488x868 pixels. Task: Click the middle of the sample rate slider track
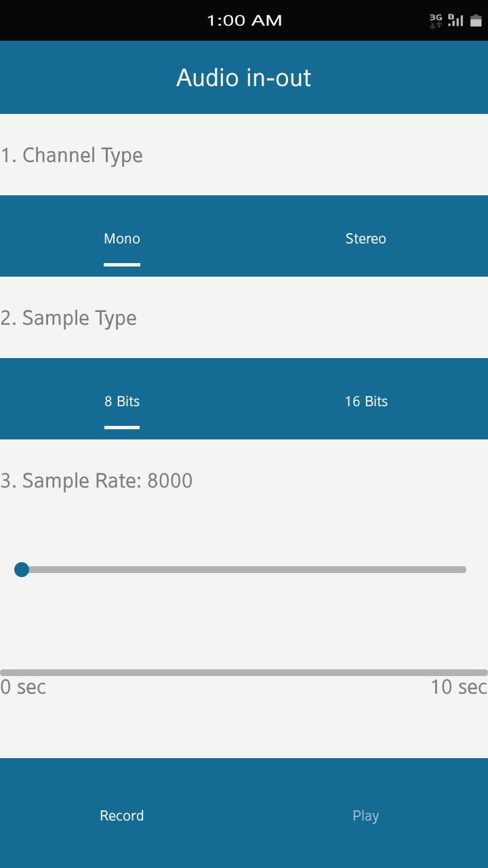[x=244, y=570]
